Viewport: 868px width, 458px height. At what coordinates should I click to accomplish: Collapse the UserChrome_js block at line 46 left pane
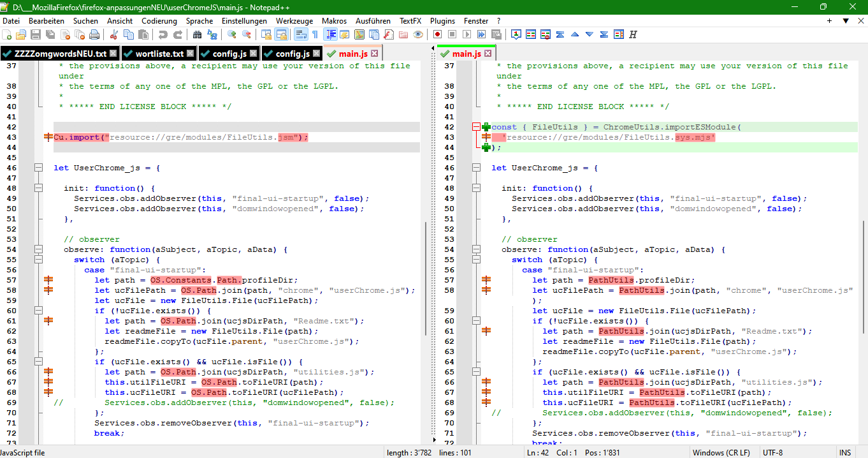[x=38, y=168]
